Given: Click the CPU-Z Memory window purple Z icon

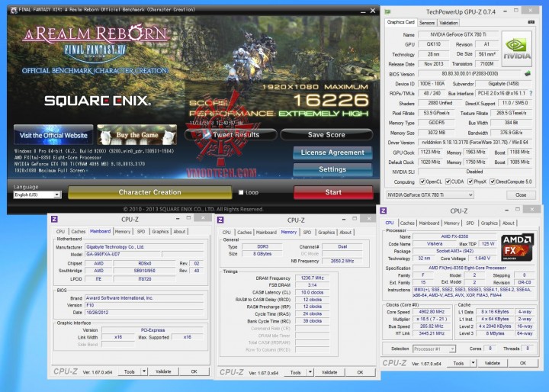Looking at the screenshot, I should tap(220, 220).
